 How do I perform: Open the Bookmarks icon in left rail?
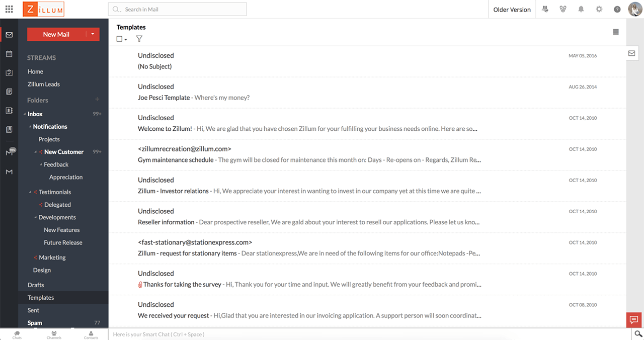coord(9,129)
